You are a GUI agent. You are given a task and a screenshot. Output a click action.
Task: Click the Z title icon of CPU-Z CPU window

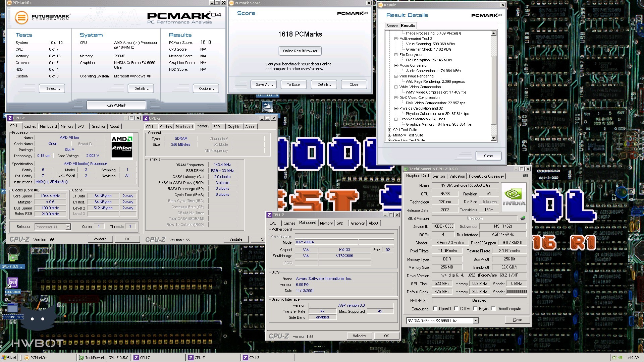pyautogui.click(x=10, y=118)
